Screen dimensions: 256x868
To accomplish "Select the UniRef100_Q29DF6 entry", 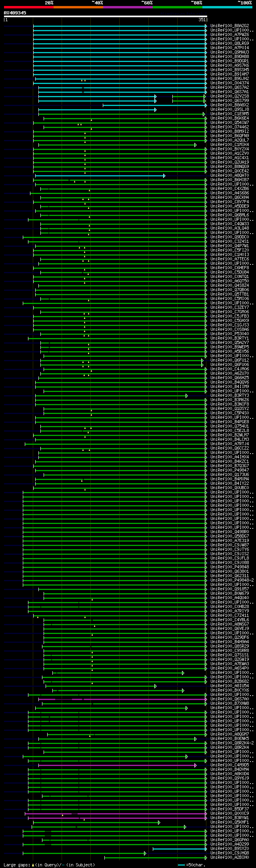I will [230, 638].
